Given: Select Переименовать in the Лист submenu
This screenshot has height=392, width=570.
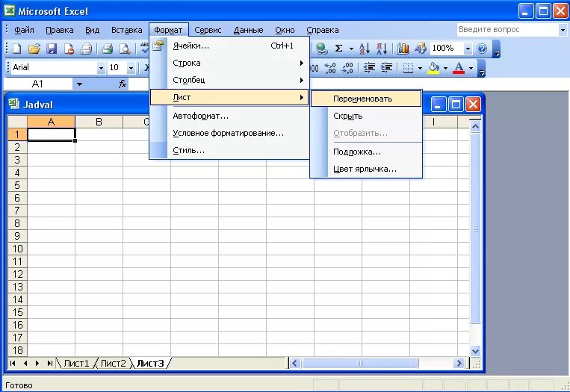Looking at the screenshot, I should click(x=366, y=99).
